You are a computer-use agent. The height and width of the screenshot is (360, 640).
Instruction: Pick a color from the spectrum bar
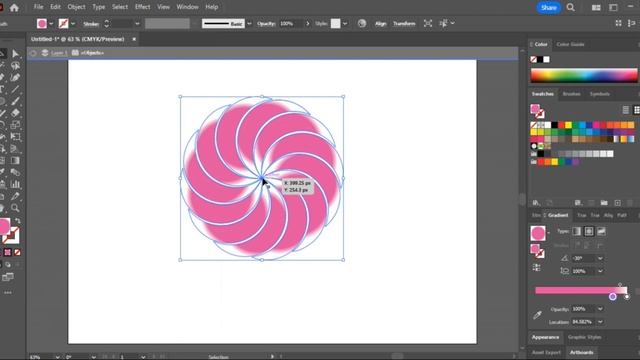coord(584,76)
